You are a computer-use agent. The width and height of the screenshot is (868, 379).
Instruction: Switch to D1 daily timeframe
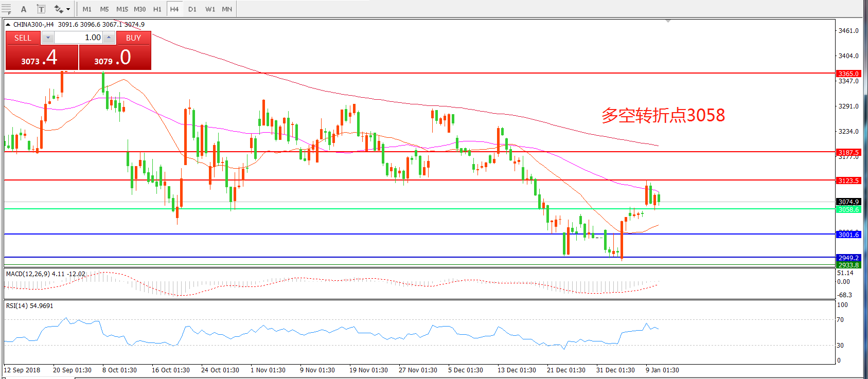192,9
